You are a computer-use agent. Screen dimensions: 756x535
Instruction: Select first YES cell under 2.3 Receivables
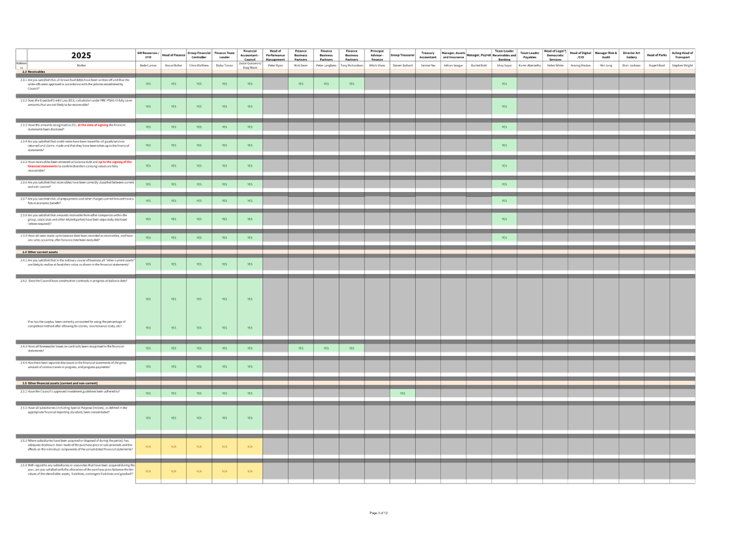coord(148,84)
